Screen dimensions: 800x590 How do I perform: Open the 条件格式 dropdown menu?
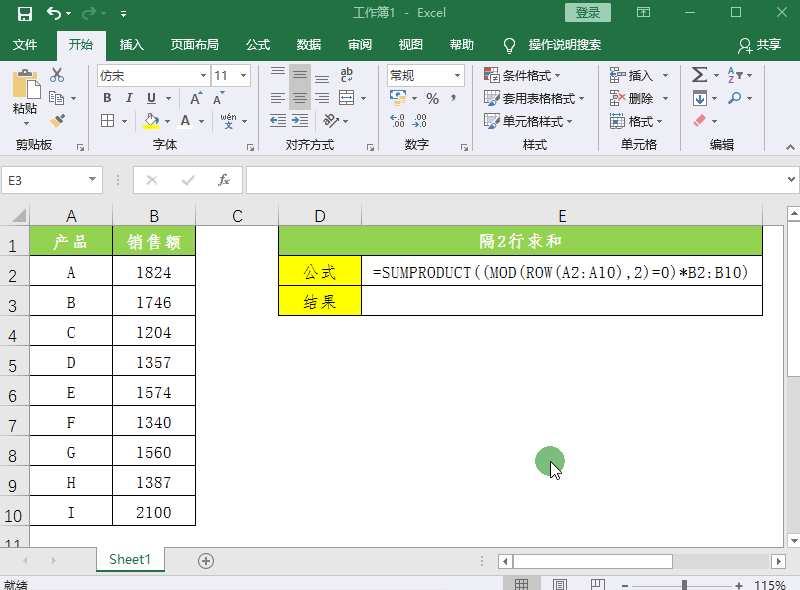pyautogui.click(x=522, y=75)
